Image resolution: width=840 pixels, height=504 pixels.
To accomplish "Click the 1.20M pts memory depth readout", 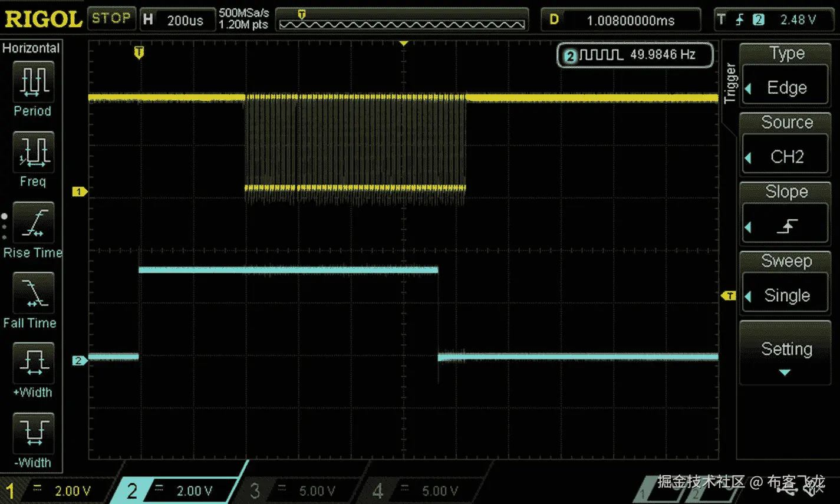I will tap(243, 25).
